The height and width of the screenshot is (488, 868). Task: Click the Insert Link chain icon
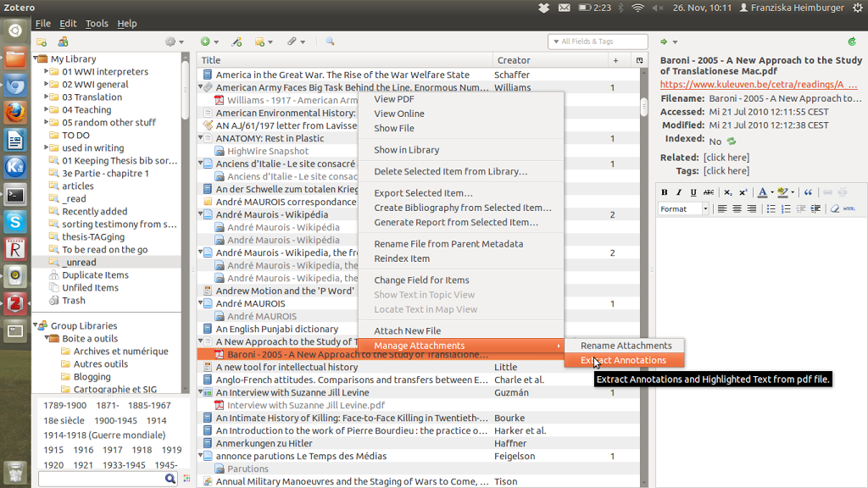click(x=827, y=192)
